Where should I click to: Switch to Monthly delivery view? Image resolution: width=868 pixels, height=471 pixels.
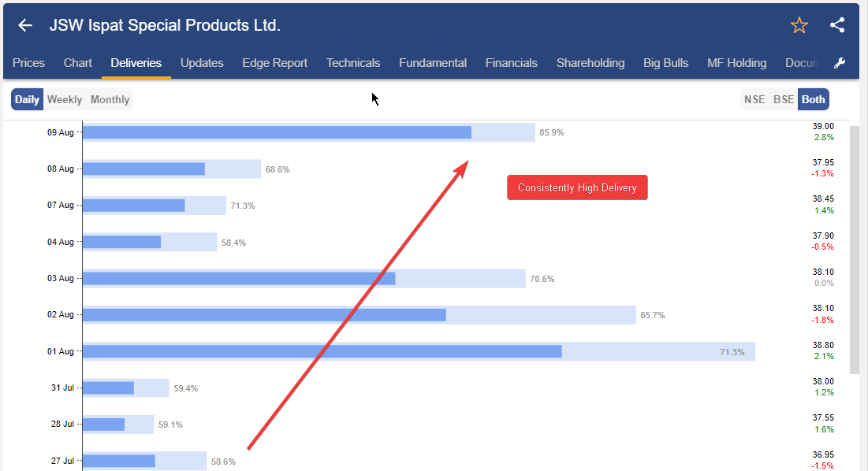[110, 99]
